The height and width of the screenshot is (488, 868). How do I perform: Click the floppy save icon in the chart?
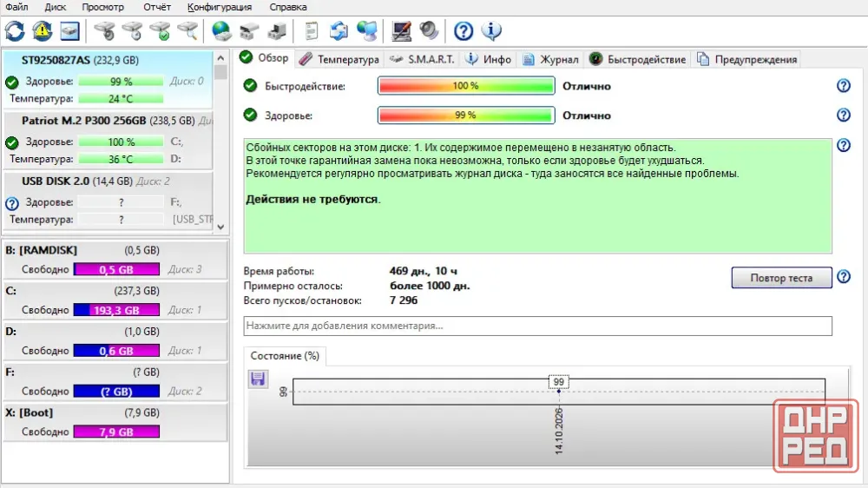point(258,379)
